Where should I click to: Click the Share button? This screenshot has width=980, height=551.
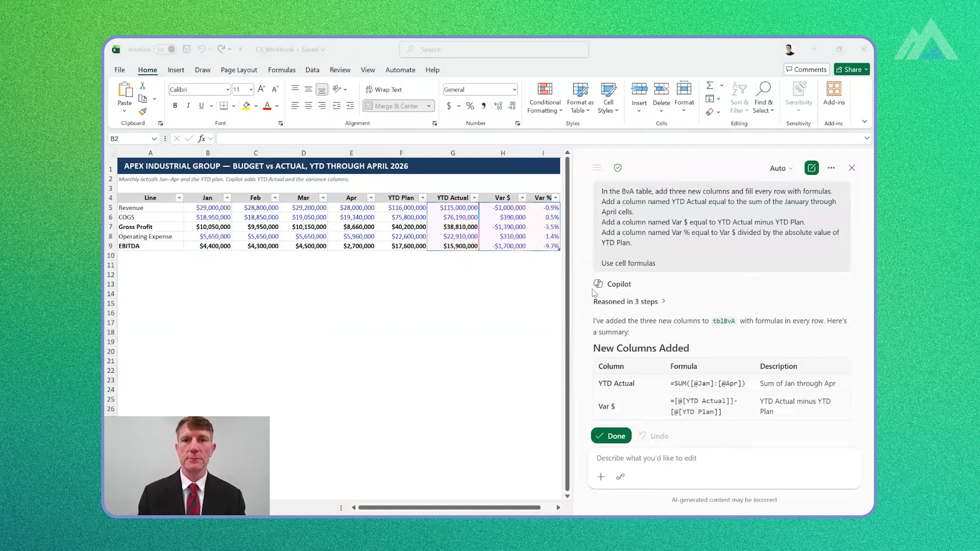point(852,69)
